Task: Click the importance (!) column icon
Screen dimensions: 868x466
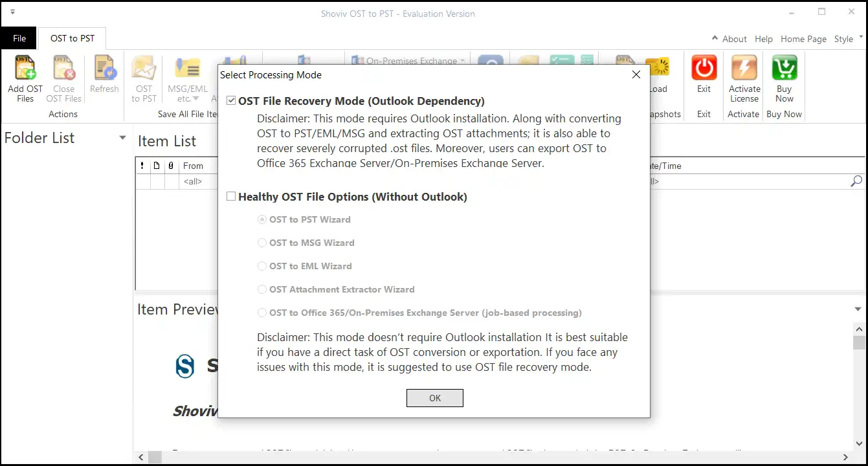Action: click(x=142, y=166)
